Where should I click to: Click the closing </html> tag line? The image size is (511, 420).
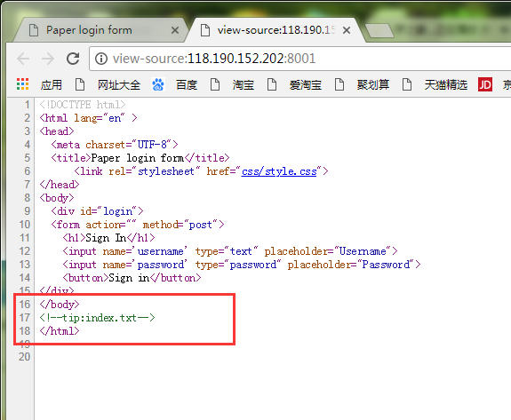pos(60,331)
